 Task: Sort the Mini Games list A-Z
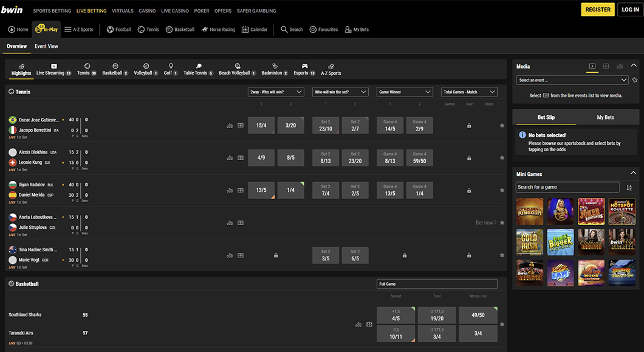[629, 188]
